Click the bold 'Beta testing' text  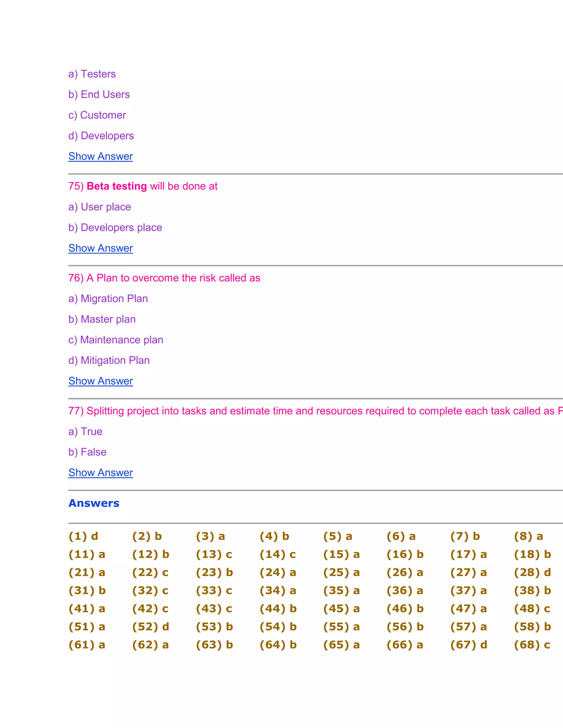point(117,186)
